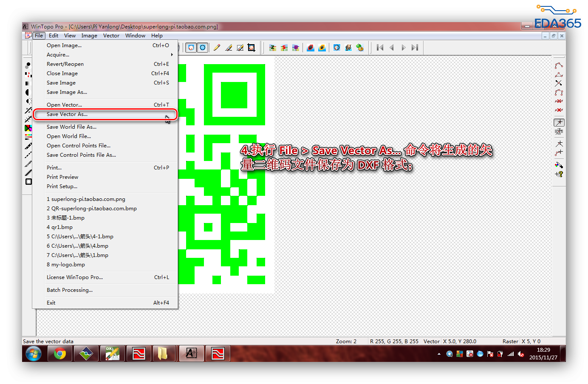Open the Image menu
Image resolution: width=588 pixels, height=384 pixels.
[89, 36]
